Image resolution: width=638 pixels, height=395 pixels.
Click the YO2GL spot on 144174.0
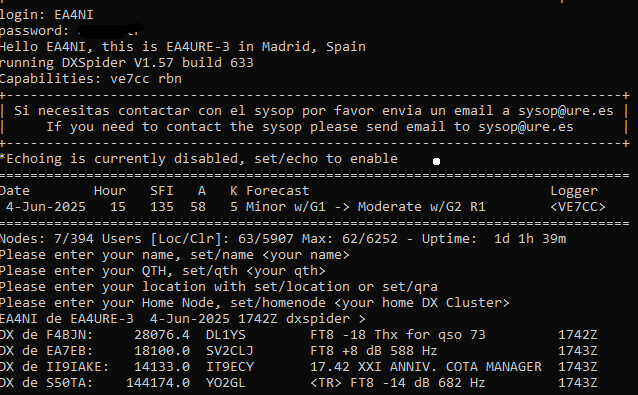298,382
